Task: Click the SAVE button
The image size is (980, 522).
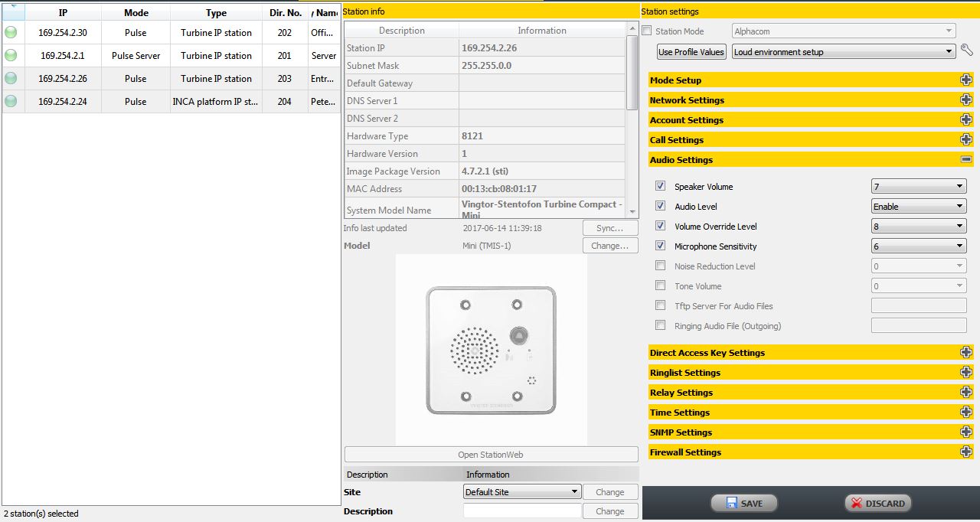Action: coord(743,504)
